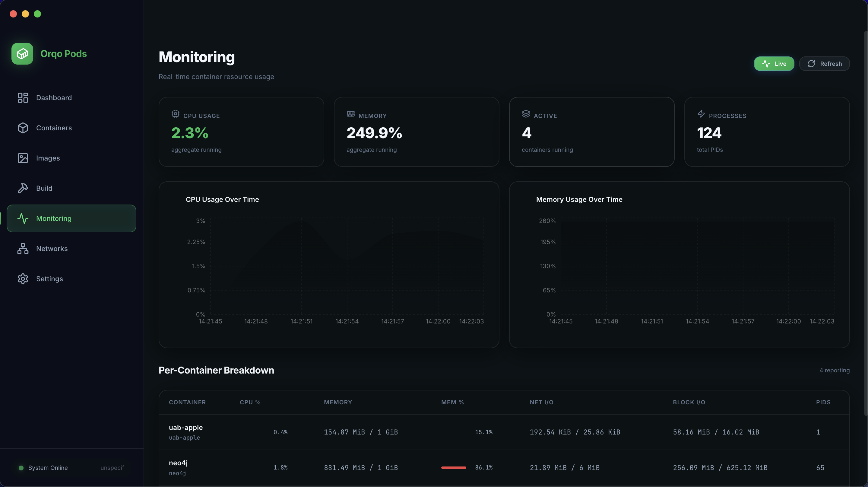Select Networks from the navigation menu
Viewport: 868px width, 487px height.
(x=52, y=248)
